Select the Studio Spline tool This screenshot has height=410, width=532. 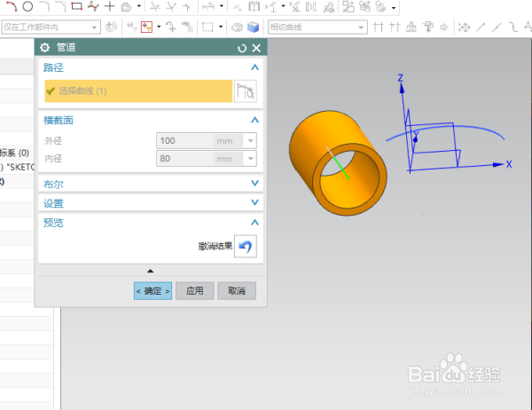[x=93, y=6]
